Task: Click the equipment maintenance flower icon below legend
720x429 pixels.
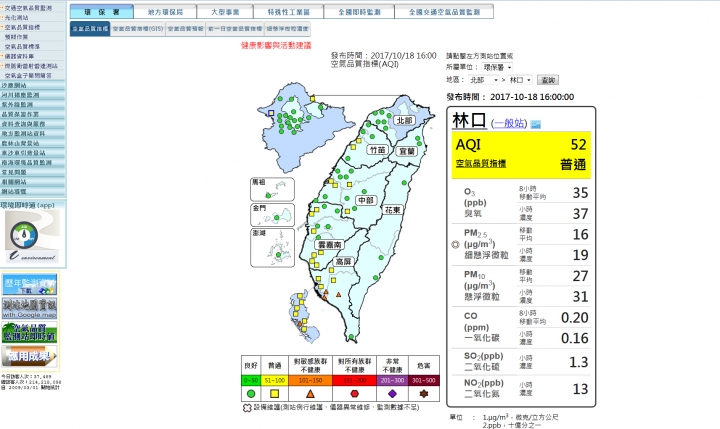Action: pyautogui.click(x=247, y=407)
